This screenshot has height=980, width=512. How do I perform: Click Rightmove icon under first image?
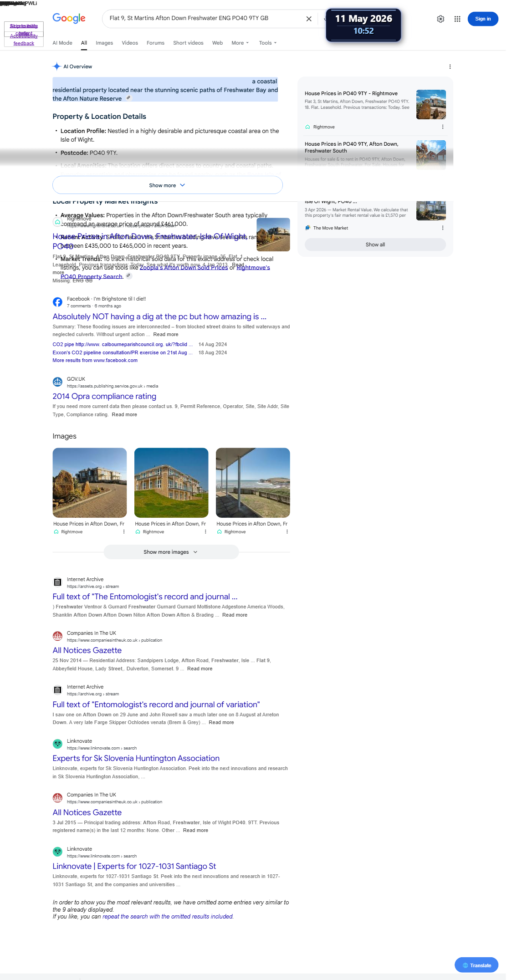[56, 532]
